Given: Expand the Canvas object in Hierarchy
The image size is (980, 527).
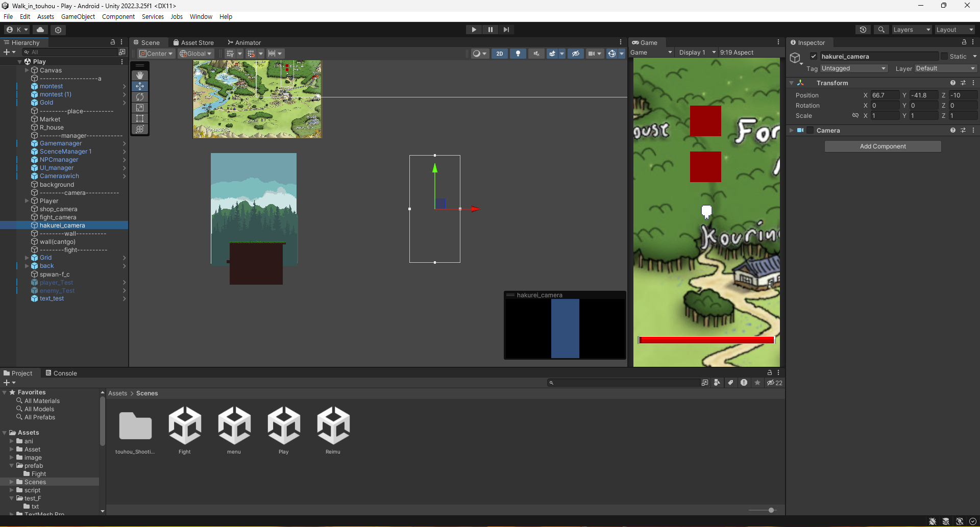Looking at the screenshot, I should click(27, 70).
